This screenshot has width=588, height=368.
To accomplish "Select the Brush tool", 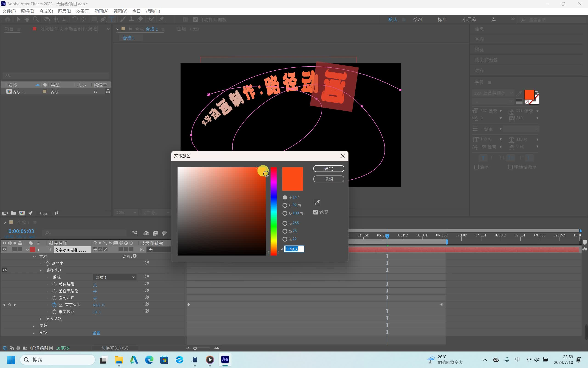I will [123, 19].
